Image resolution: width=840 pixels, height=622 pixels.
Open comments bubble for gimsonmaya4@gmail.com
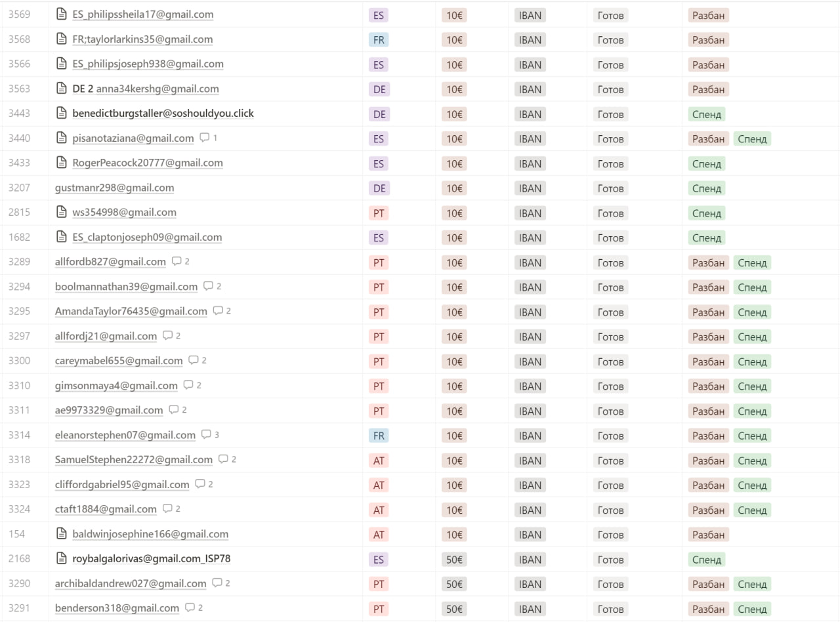[192, 385]
